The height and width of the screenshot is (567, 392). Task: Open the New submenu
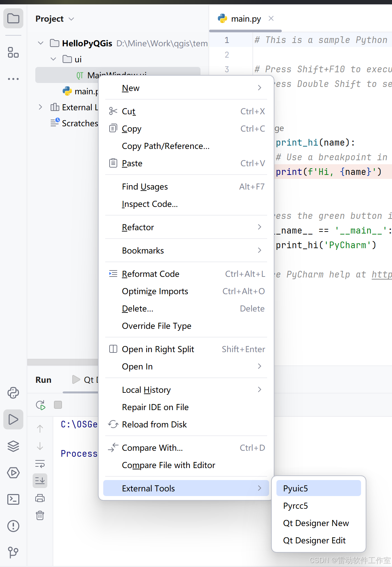pos(186,88)
